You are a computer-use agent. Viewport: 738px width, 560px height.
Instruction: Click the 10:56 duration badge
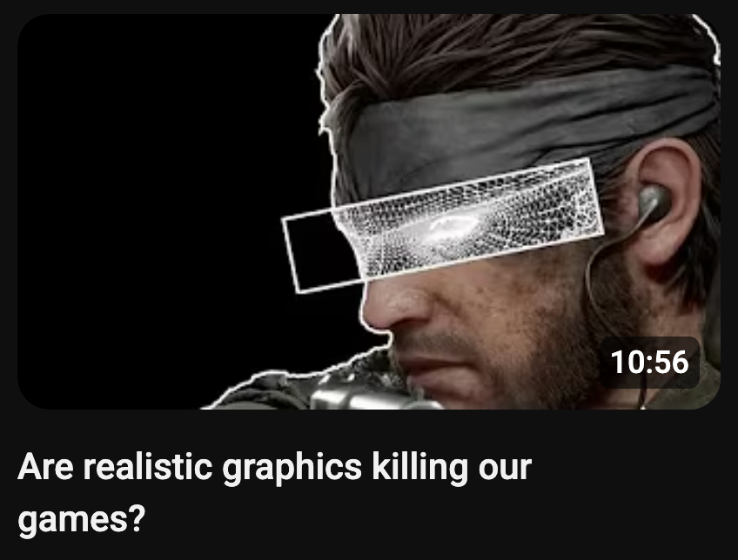[649, 363]
